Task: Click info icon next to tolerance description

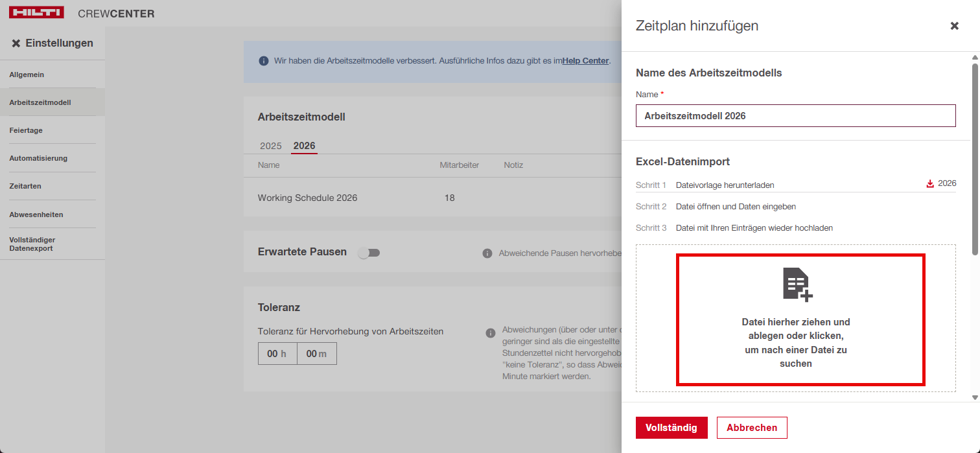Action: [x=491, y=333]
